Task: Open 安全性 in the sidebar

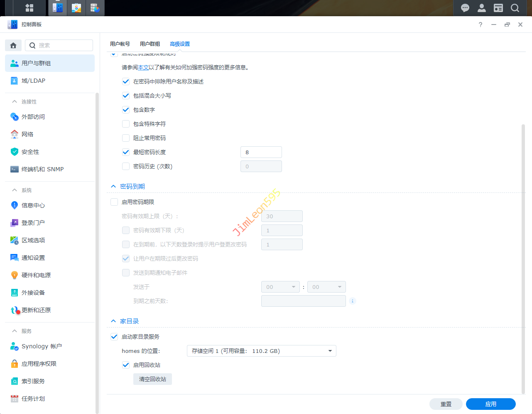Action: [x=30, y=152]
